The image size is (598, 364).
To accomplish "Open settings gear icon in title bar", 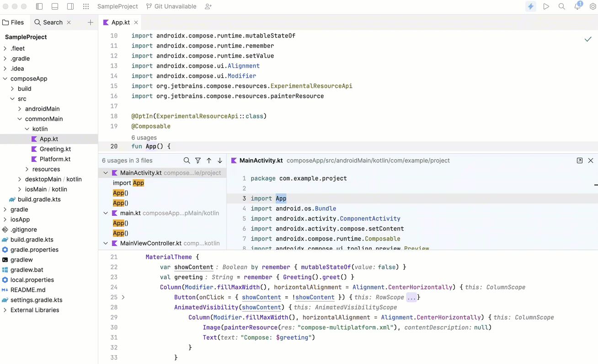I will 593,6.
